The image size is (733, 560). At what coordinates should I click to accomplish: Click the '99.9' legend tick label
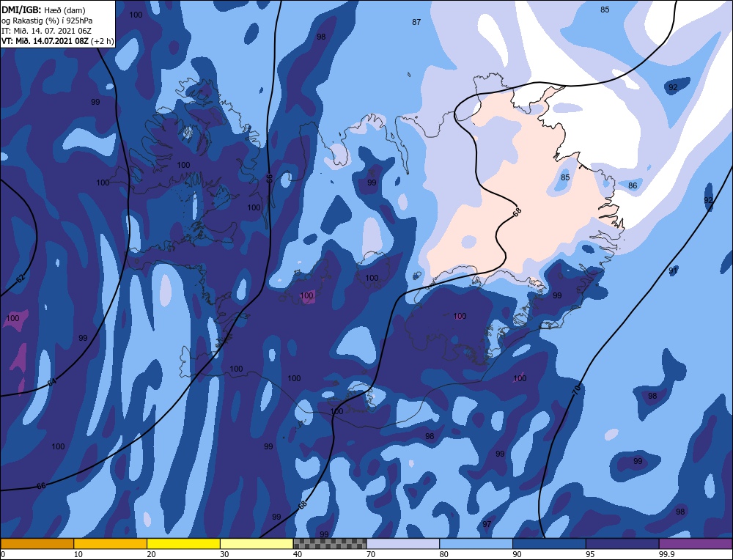(666, 554)
